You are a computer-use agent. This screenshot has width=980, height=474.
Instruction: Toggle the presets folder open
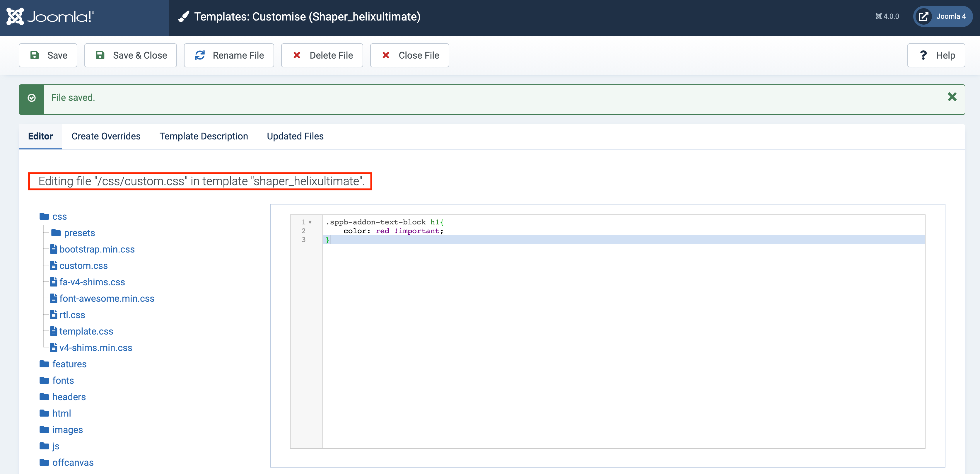(x=56, y=233)
